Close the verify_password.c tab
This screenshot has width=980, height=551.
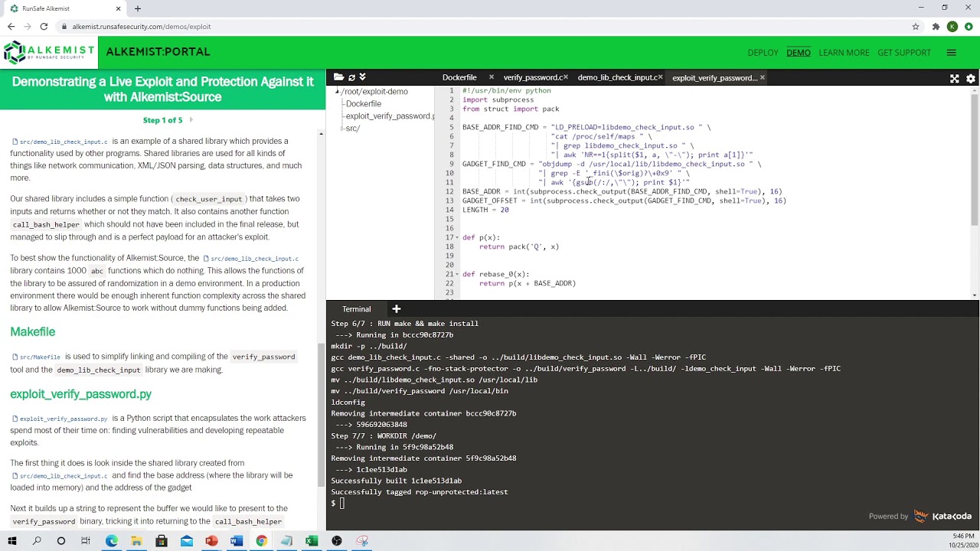[567, 77]
